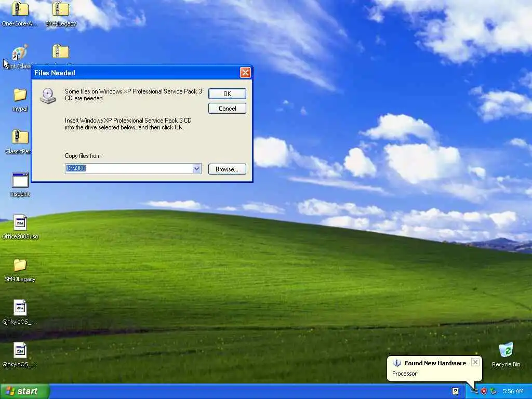The width and height of the screenshot is (532, 399).
Task: Click the Found New Hardware info icon
Action: [x=396, y=363]
